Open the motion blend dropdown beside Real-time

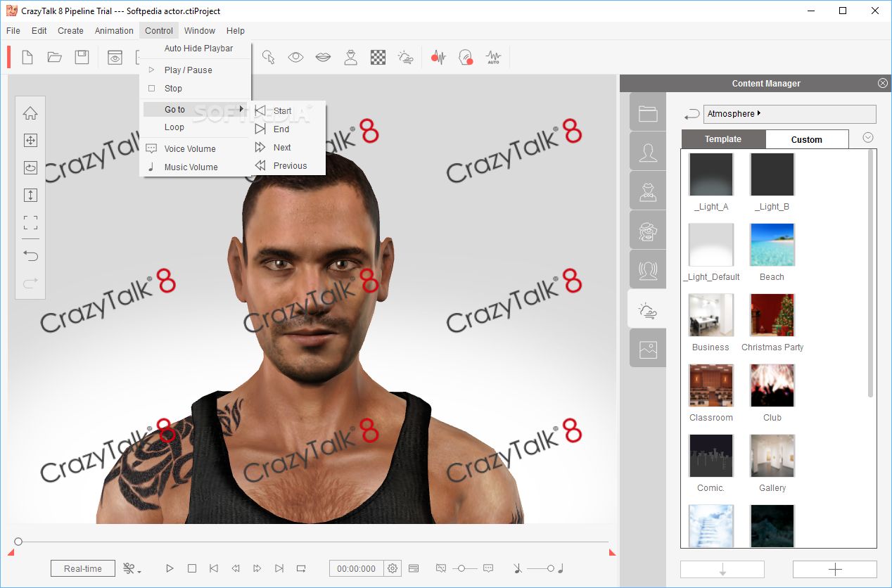tap(132, 568)
